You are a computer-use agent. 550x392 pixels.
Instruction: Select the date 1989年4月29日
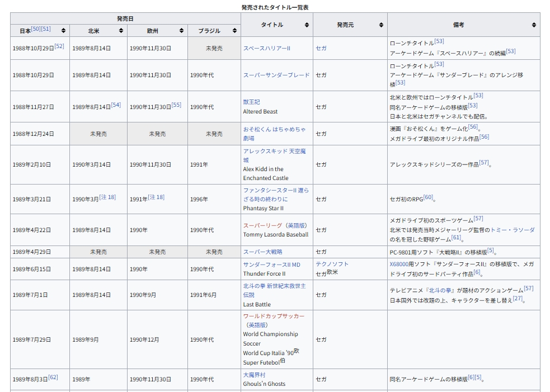(32, 252)
